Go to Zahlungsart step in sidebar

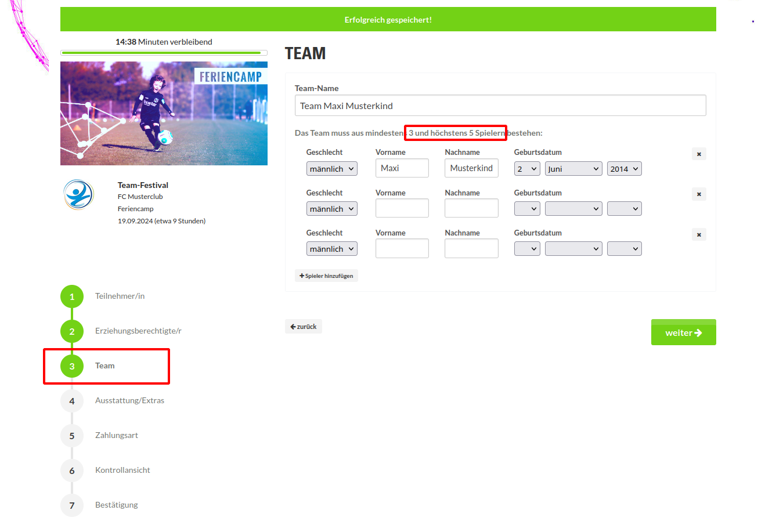tap(117, 435)
